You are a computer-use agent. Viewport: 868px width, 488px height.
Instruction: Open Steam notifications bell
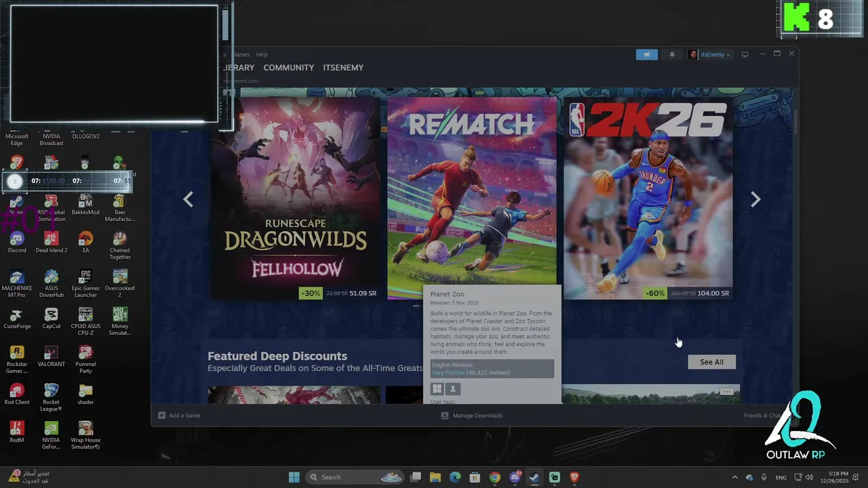point(672,55)
